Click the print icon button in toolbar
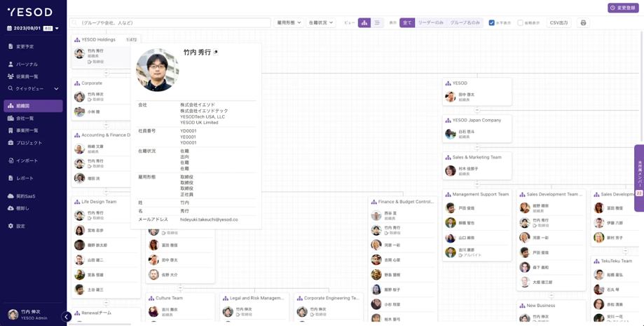Image resolution: width=644 pixels, height=326 pixels. (x=583, y=23)
